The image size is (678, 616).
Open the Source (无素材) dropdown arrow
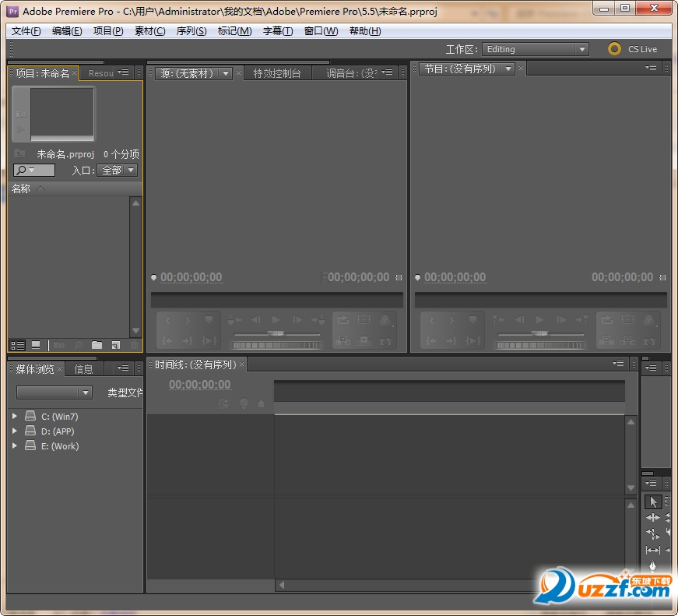click(226, 73)
